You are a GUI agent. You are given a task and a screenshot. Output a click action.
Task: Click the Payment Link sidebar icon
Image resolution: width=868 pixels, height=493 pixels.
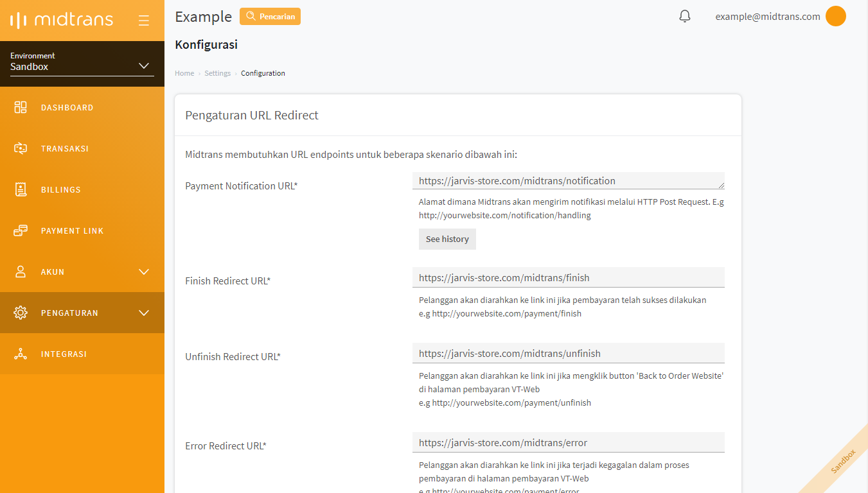coord(21,230)
